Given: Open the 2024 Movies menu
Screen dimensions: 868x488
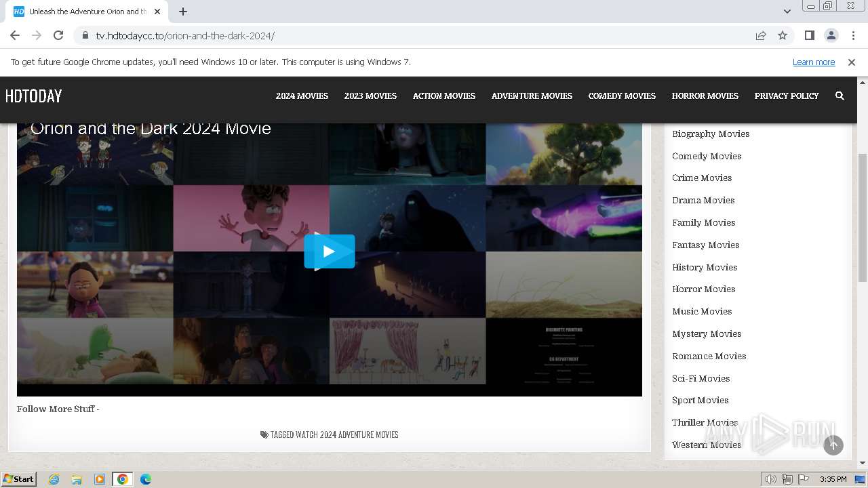Looking at the screenshot, I should (x=302, y=96).
